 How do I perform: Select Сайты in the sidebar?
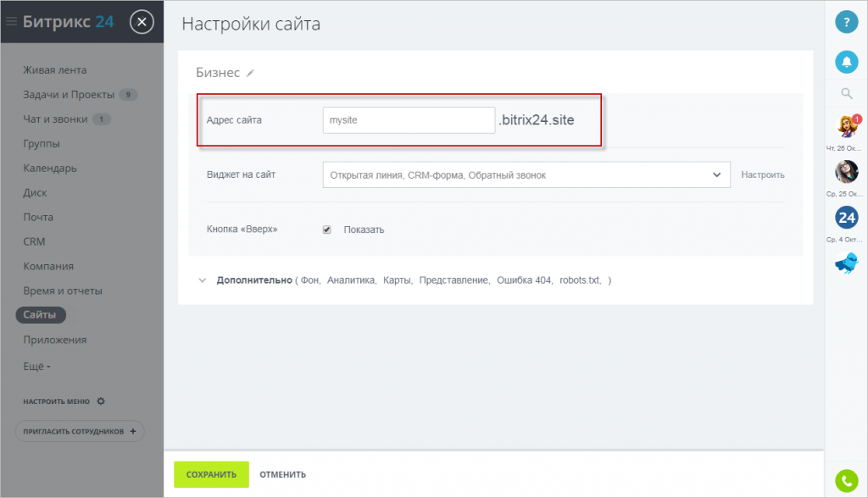41,315
